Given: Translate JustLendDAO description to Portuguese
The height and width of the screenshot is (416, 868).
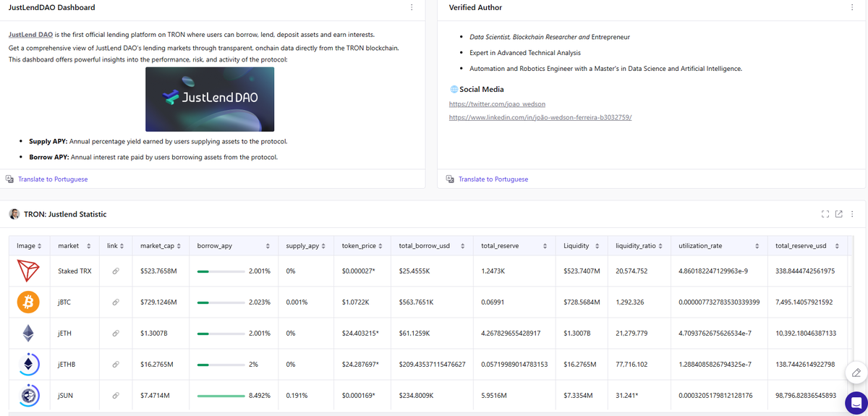Looking at the screenshot, I should 53,179.
